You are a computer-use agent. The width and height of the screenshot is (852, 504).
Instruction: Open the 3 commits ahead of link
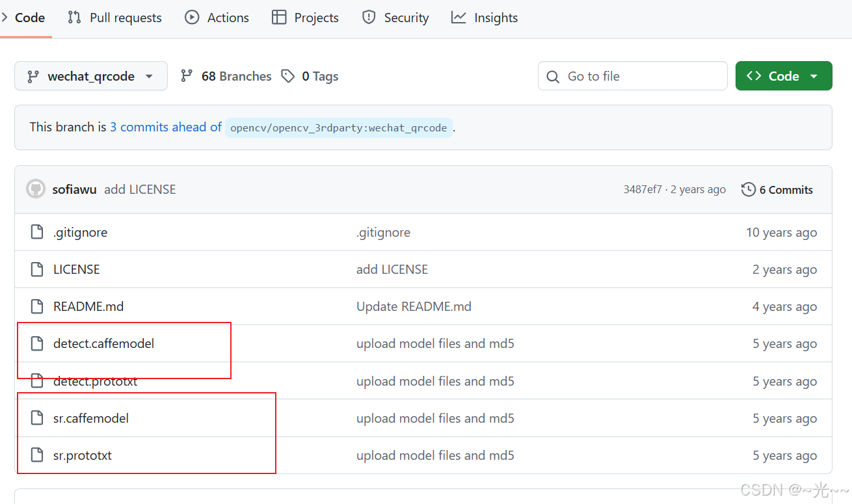click(x=166, y=127)
